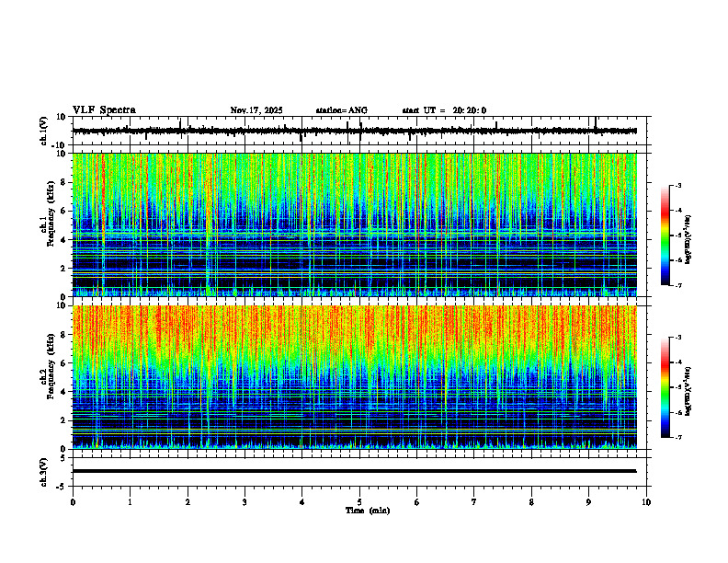728x563 pixels.
Task: Click the "-3" label on the ch.1 color scale
Action: [678, 185]
